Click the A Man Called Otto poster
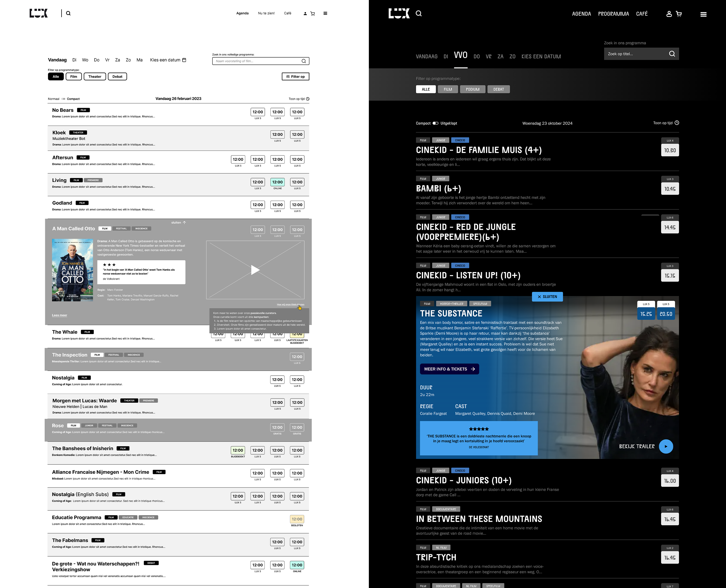 (72, 270)
